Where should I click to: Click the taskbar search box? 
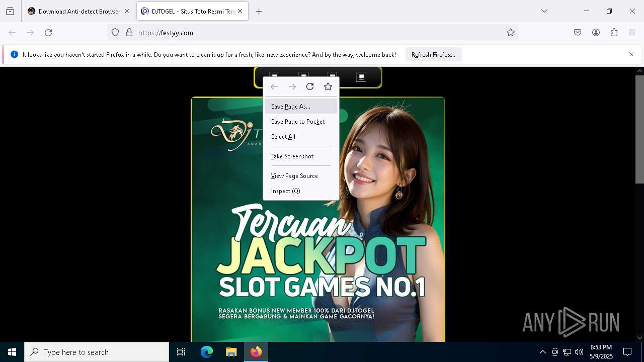coord(97,352)
